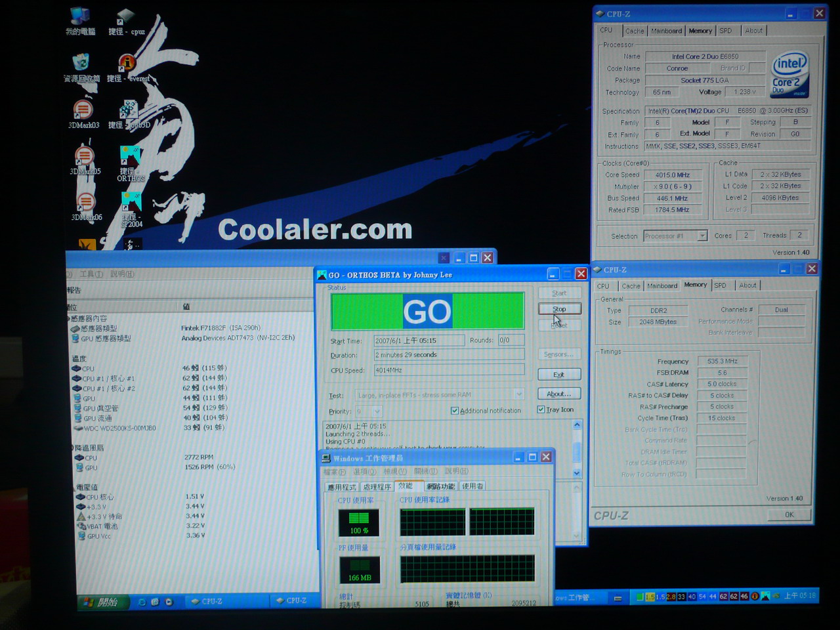
Task: Click the Core Speed value 4015.0 MHz
Action: tap(673, 175)
